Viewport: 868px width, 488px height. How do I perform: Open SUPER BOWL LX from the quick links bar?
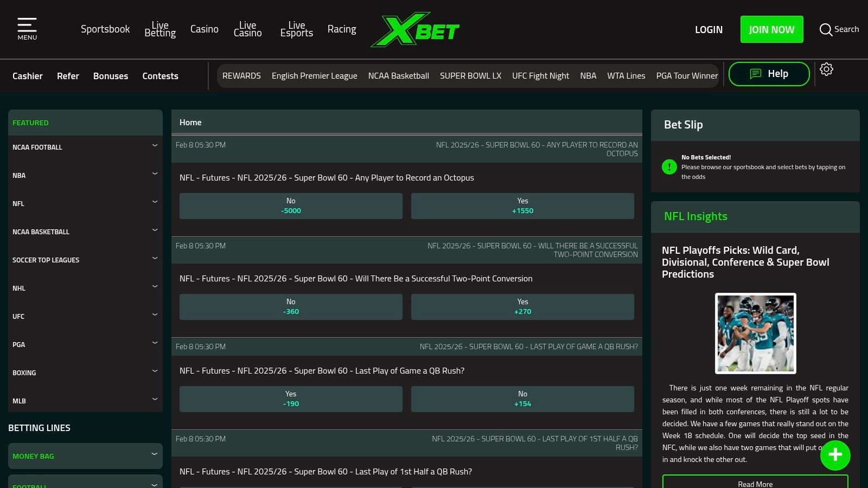(x=470, y=75)
